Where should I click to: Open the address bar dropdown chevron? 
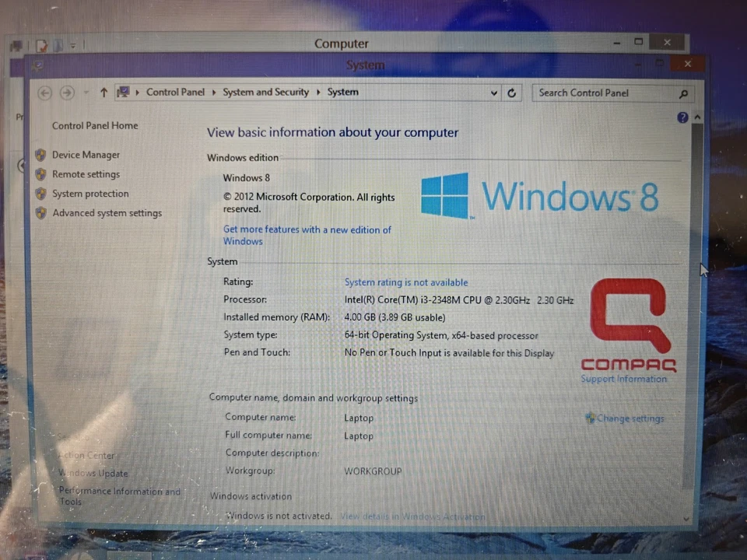pyautogui.click(x=493, y=93)
